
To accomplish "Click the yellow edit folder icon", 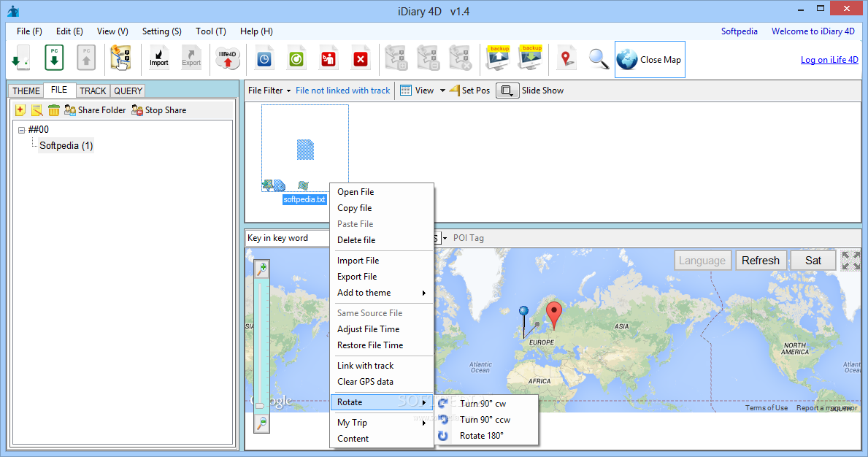I will pyautogui.click(x=37, y=110).
